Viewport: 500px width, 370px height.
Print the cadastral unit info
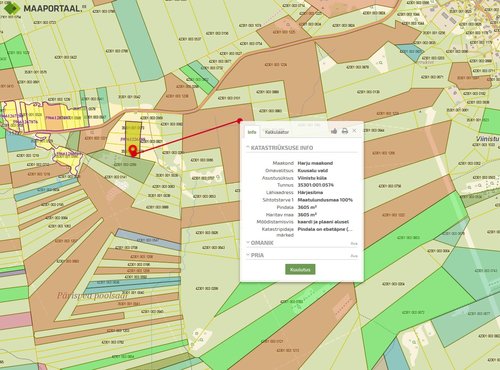click(x=345, y=131)
